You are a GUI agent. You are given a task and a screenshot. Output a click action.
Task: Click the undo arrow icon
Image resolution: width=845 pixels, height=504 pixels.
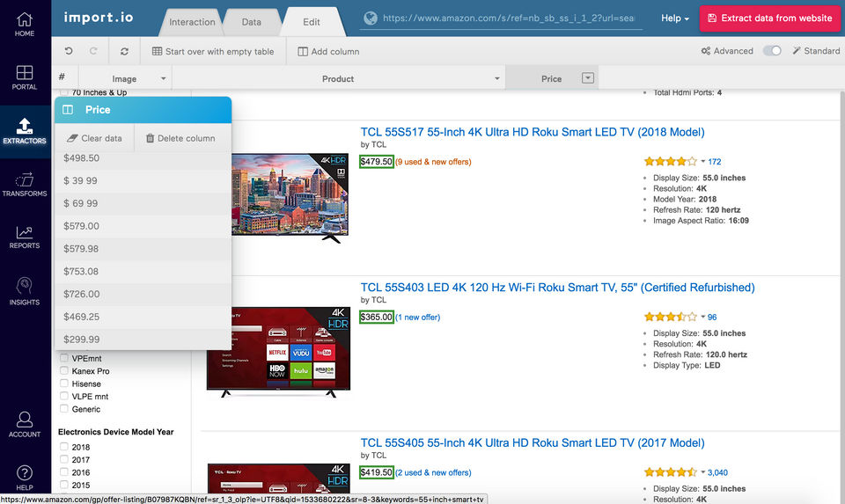coord(69,51)
